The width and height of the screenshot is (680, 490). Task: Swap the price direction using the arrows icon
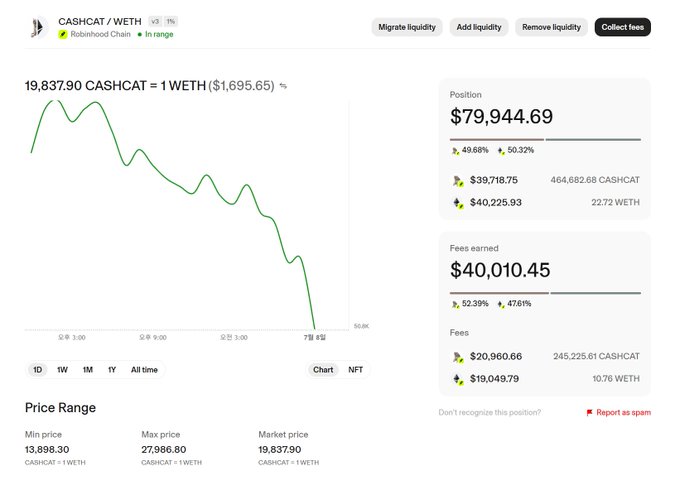[283, 86]
